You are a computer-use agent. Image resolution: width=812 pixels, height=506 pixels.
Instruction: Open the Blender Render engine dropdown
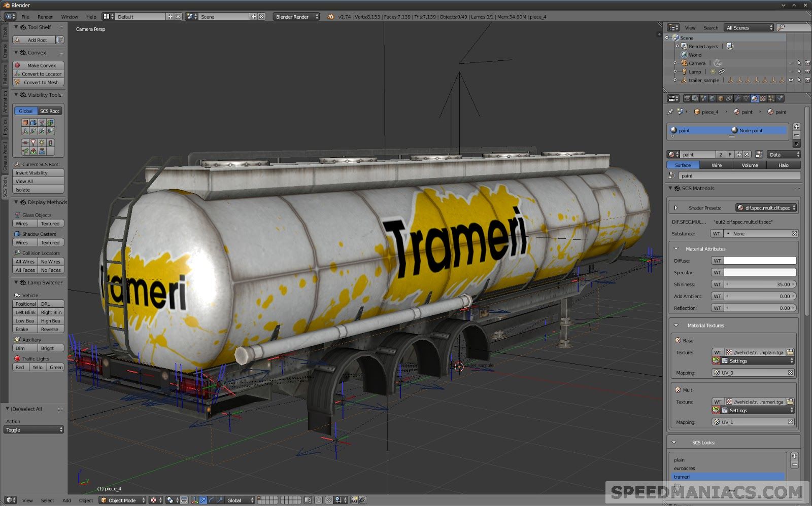click(x=296, y=17)
